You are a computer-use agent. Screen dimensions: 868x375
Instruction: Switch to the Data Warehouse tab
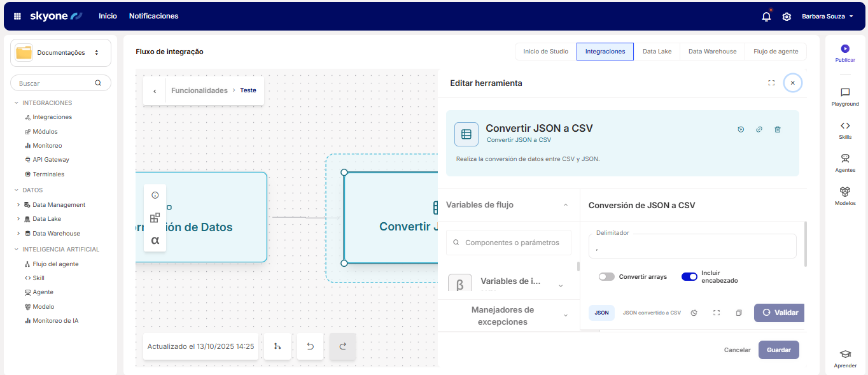pyautogui.click(x=712, y=52)
